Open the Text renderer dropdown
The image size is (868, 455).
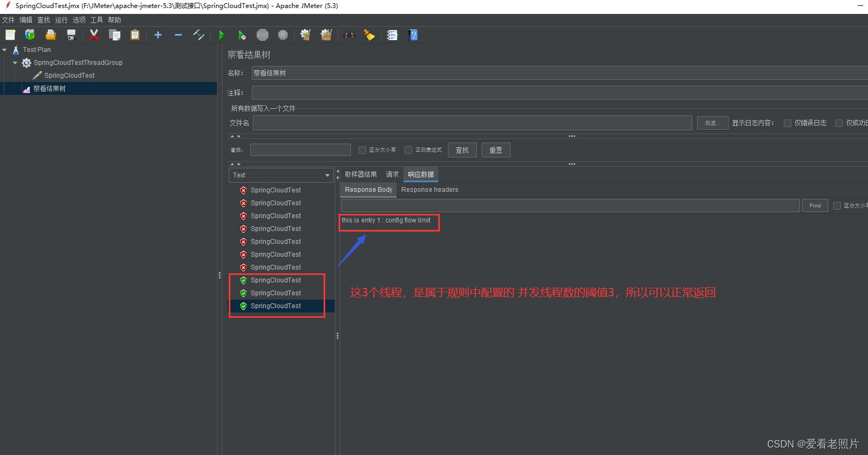[x=281, y=175]
